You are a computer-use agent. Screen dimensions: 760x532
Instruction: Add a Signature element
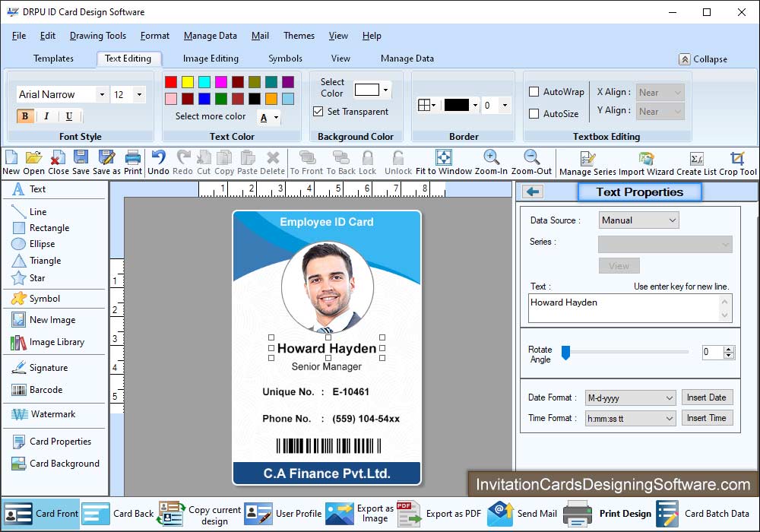[x=40, y=368]
